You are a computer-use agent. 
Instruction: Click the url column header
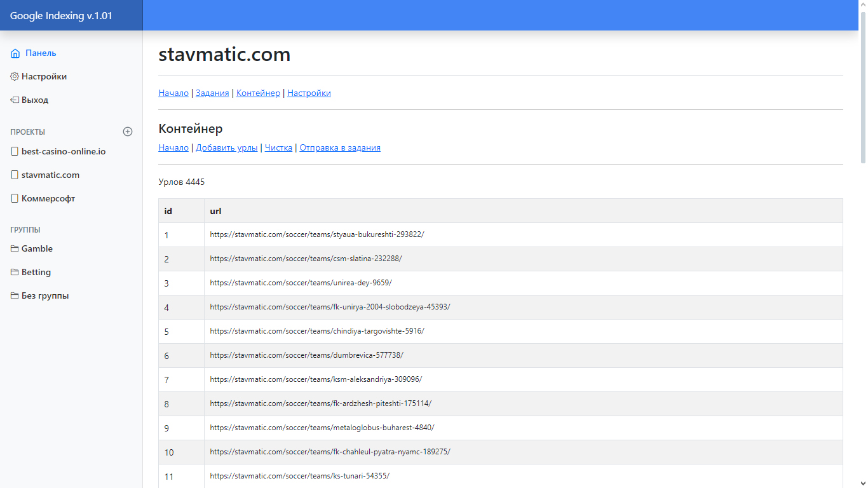524,211
